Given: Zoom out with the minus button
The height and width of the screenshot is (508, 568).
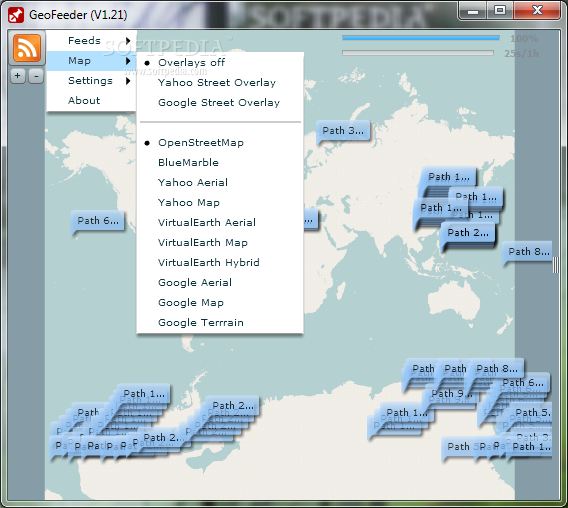Looking at the screenshot, I should [36, 76].
